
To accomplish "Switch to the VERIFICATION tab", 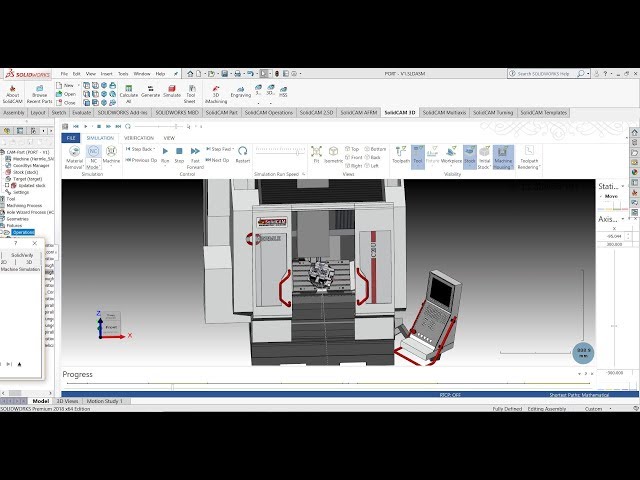I will (x=139, y=138).
